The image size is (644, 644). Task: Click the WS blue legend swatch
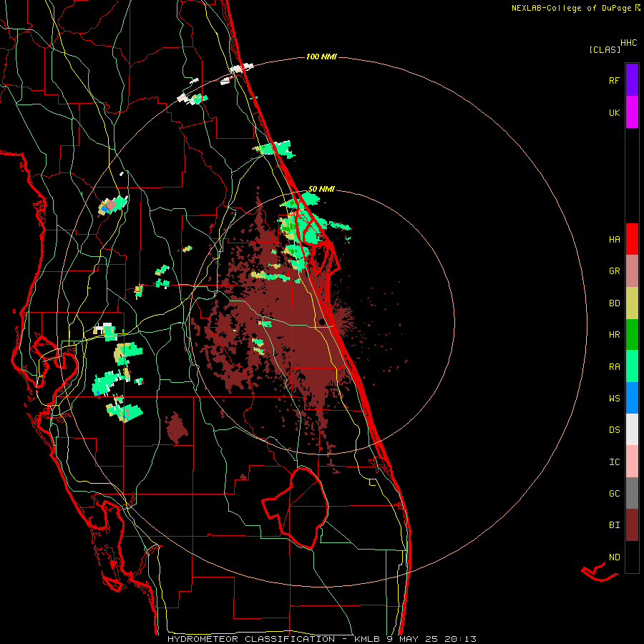click(x=632, y=398)
